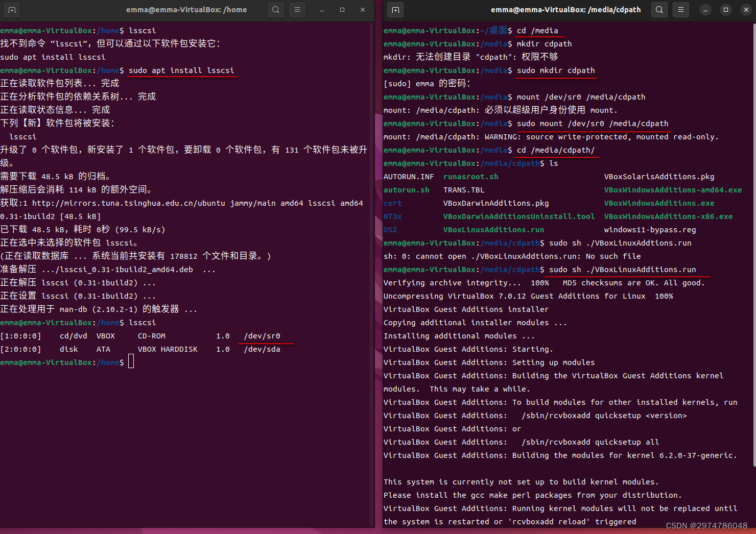Click runasroot.sh in ls listing
Viewport: 756px width, 534px height.
(x=471, y=177)
